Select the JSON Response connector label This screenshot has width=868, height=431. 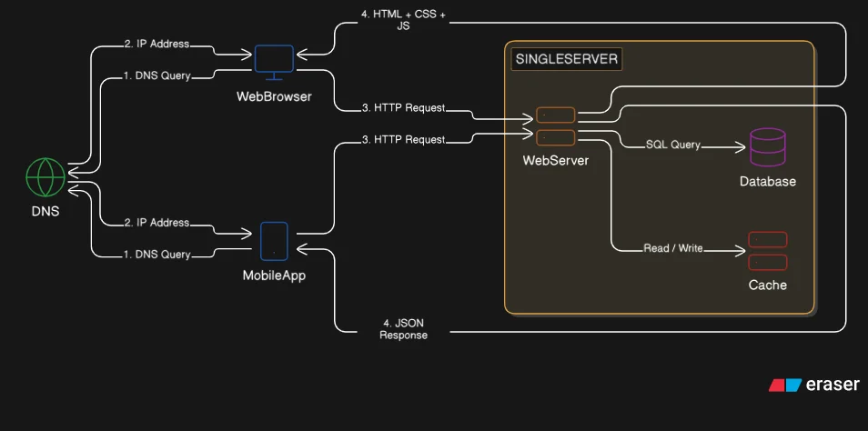[403, 328]
